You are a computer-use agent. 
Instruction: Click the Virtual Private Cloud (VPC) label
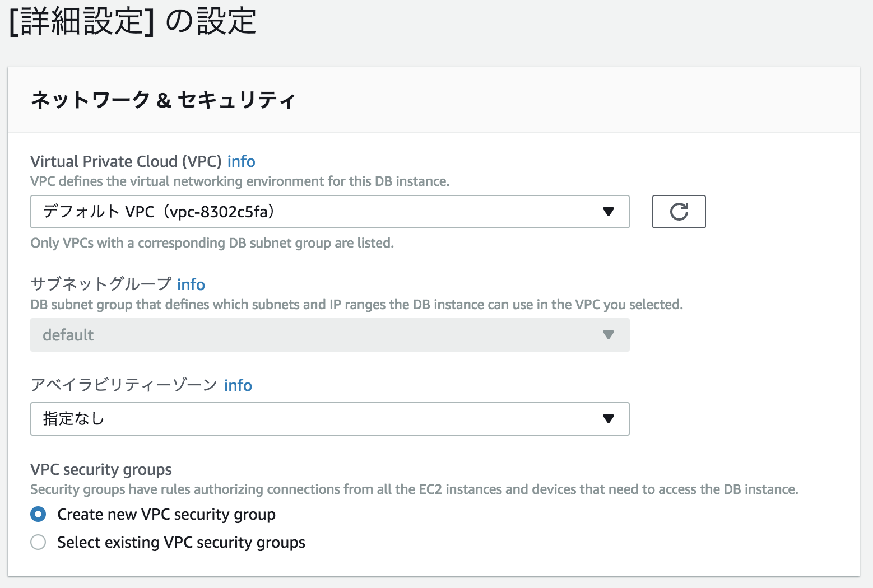[126, 161]
